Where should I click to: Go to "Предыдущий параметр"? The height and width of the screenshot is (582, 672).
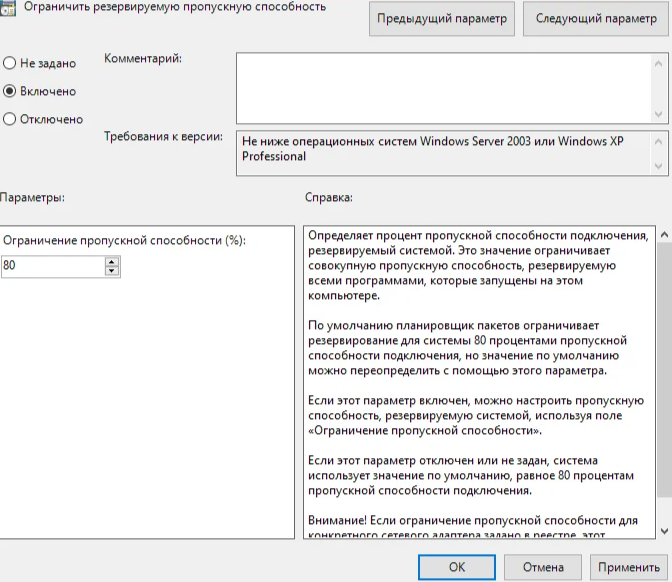point(442,19)
